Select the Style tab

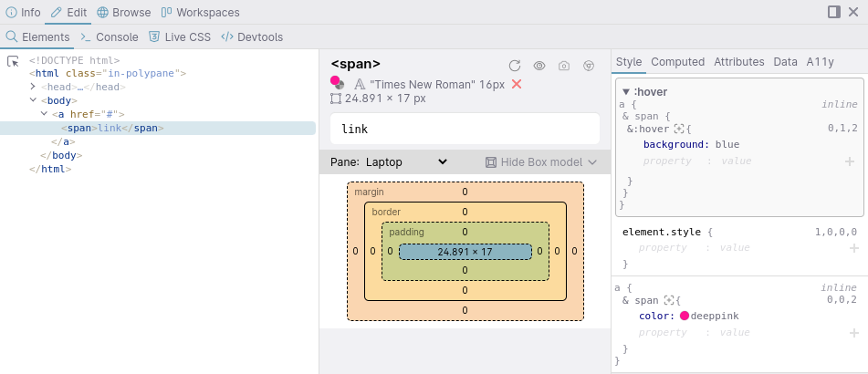tap(629, 61)
